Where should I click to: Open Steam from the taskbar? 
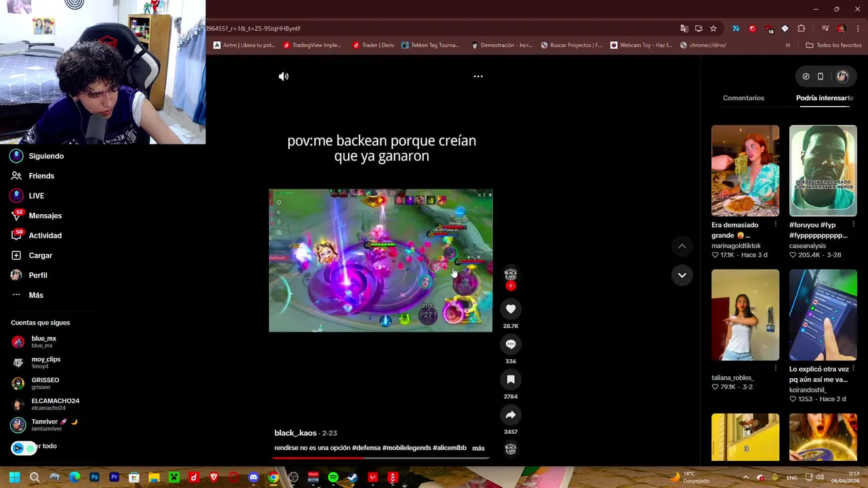pos(353,478)
